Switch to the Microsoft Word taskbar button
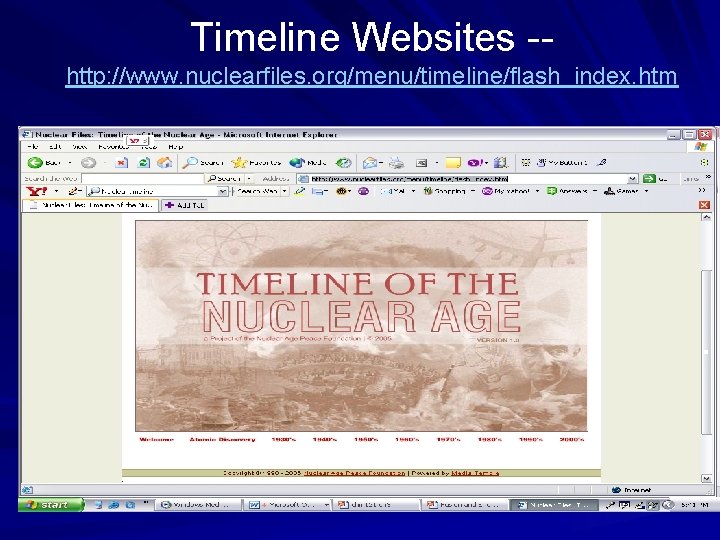Screen dimensions: 720x540 pos(288,505)
